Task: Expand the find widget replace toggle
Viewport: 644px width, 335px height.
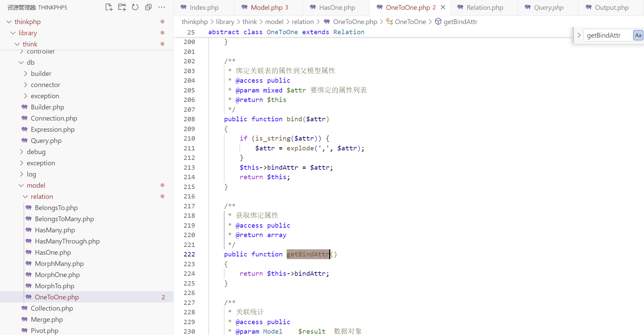Action: click(x=579, y=35)
